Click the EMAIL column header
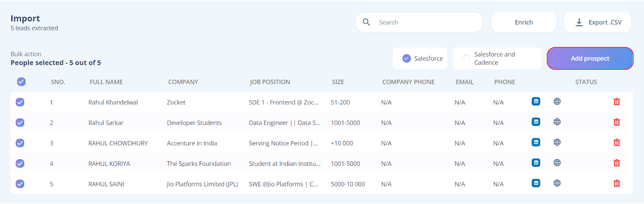The image size is (644, 204). pyautogui.click(x=465, y=82)
